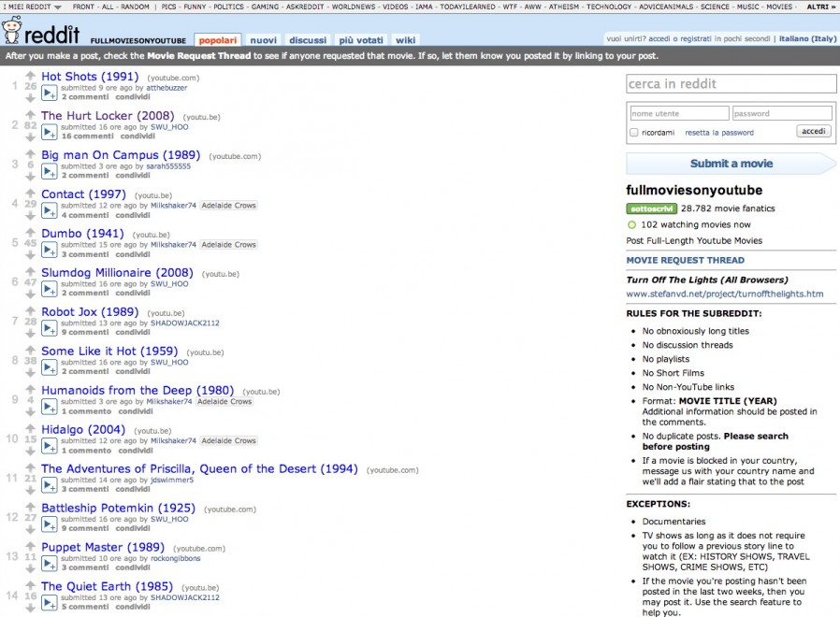Downvote Slumdog Millionaire (2008)
840x617 pixels.
[x=31, y=294]
